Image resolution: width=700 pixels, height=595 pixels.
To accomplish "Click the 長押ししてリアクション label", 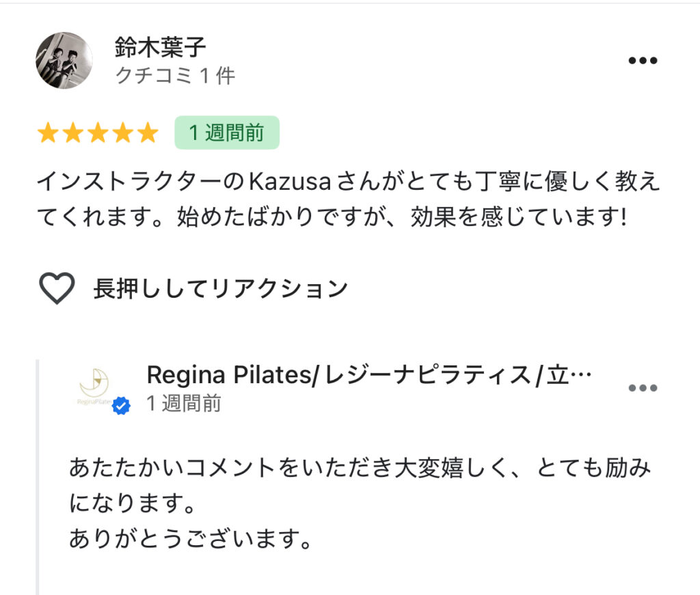I will point(221,288).
